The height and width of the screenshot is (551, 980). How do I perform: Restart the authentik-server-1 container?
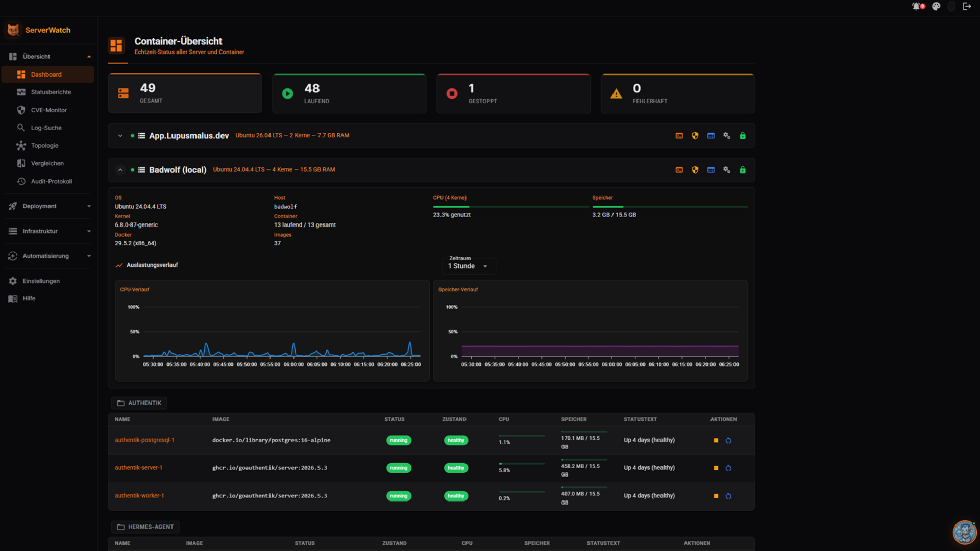[x=728, y=468]
